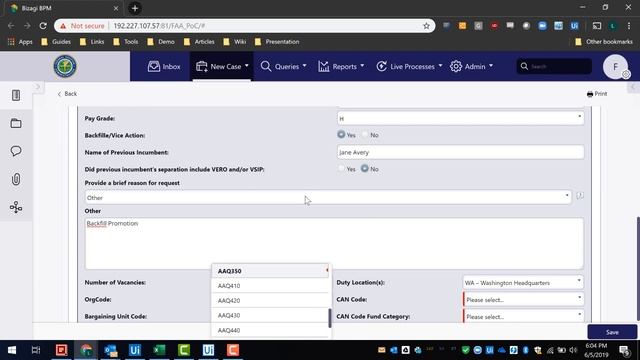
Task: Click the FAA logo in the header
Action: point(65,66)
